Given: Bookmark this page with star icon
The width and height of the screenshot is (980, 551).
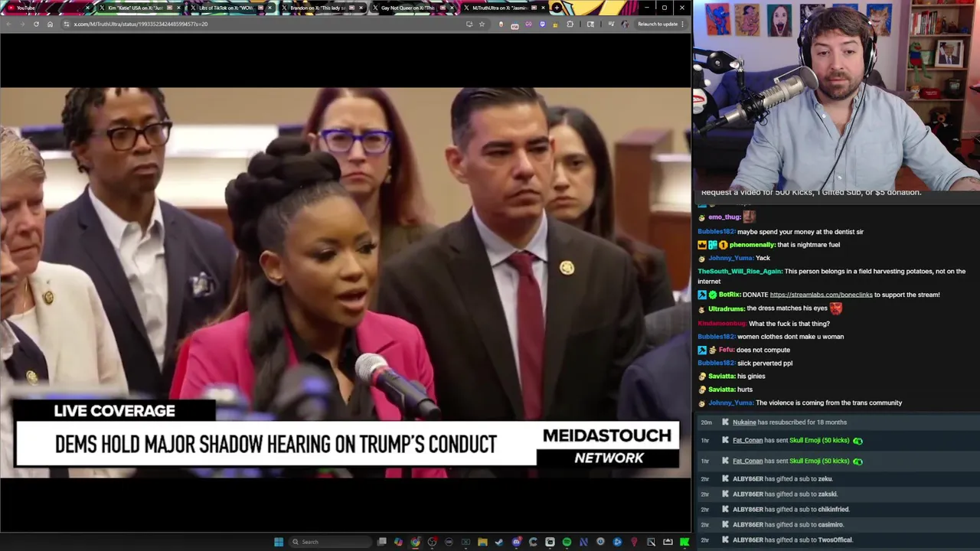Looking at the screenshot, I should tap(482, 24).
